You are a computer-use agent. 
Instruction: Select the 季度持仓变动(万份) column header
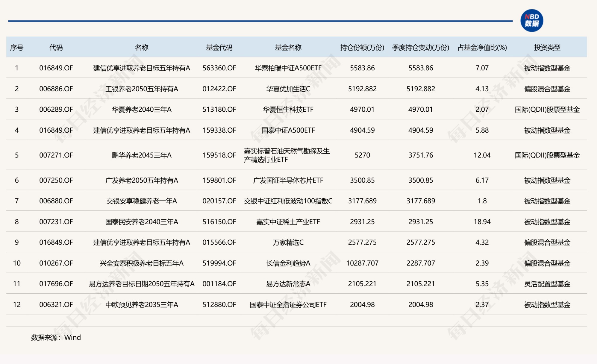pos(421,48)
